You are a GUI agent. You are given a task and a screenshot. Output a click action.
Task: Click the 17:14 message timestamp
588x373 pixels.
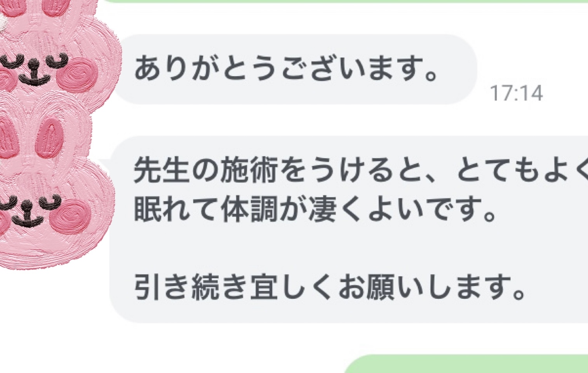[x=516, y=93]
